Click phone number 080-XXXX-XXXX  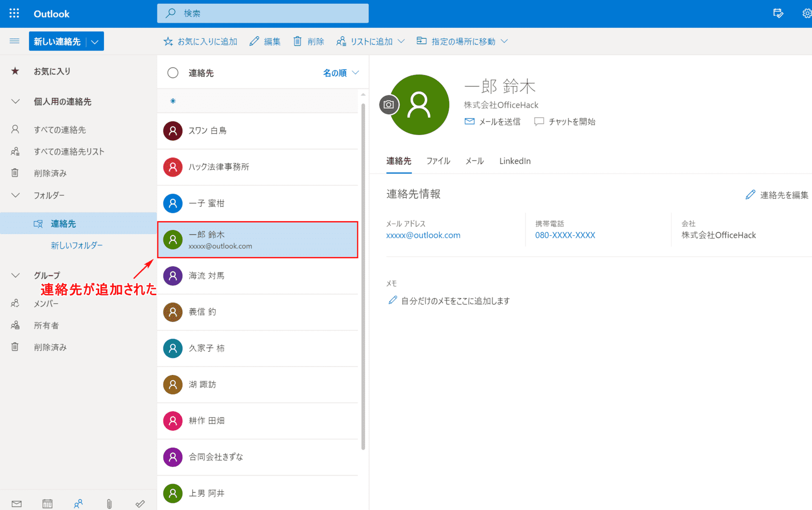tap(565, 235)
